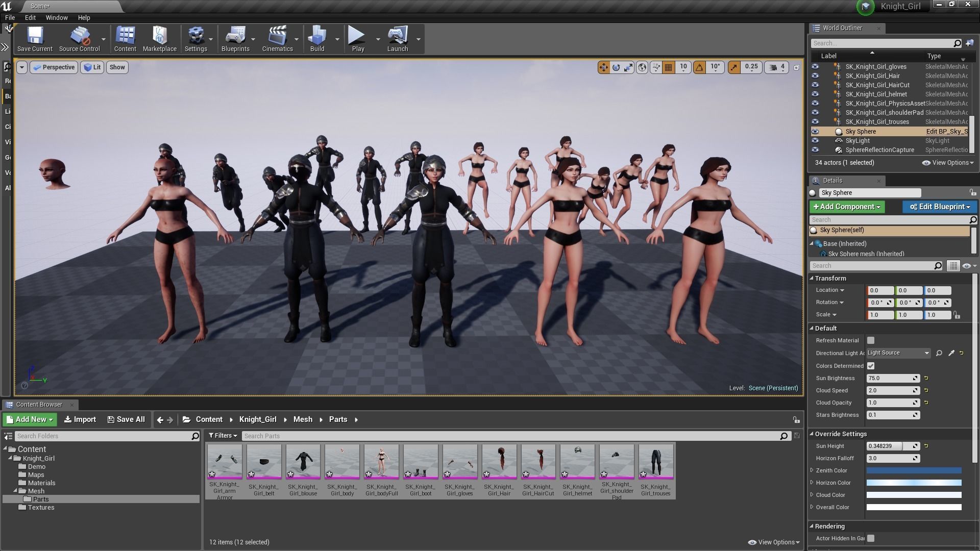The image size is (980, 551).
Task: Click the Add Component button
Action: [846, 207]
